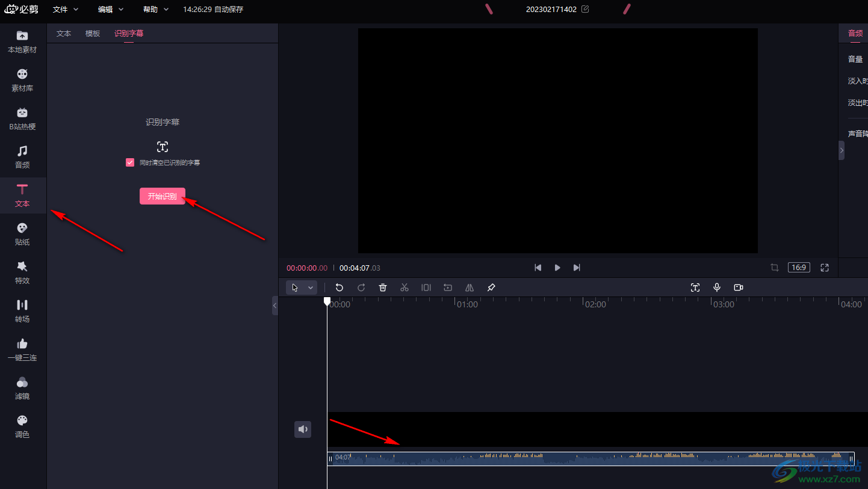The width and height of the screenshot is (868, 489).
Task: Click the 01:00 mark on timeline ruler
Action: (x=467, y=304)
